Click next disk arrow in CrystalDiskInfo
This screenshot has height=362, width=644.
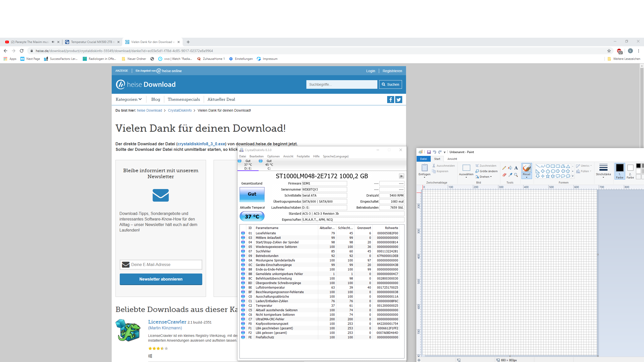coord(401,176)
